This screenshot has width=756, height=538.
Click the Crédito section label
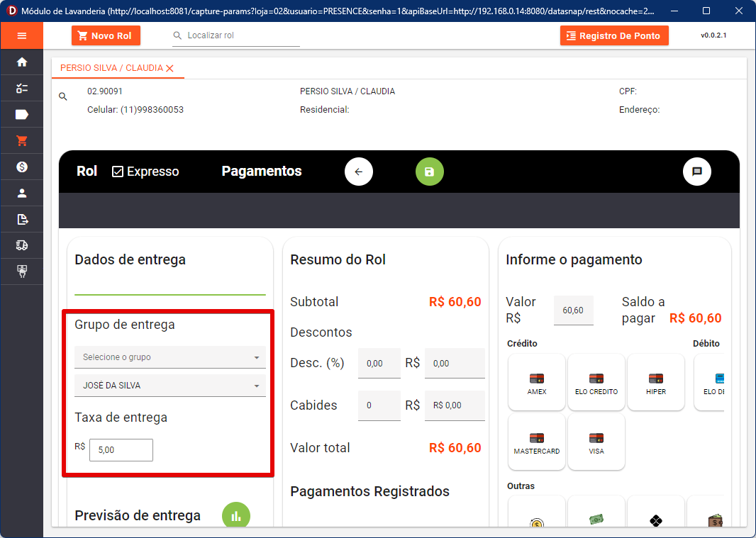pyautogui.click(x=522, y=343)
